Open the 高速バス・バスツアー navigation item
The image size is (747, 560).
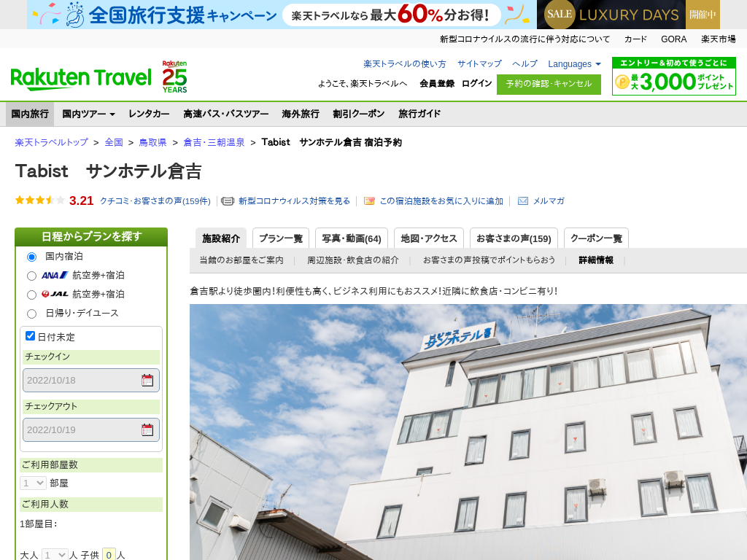click(x=226, y=114)
